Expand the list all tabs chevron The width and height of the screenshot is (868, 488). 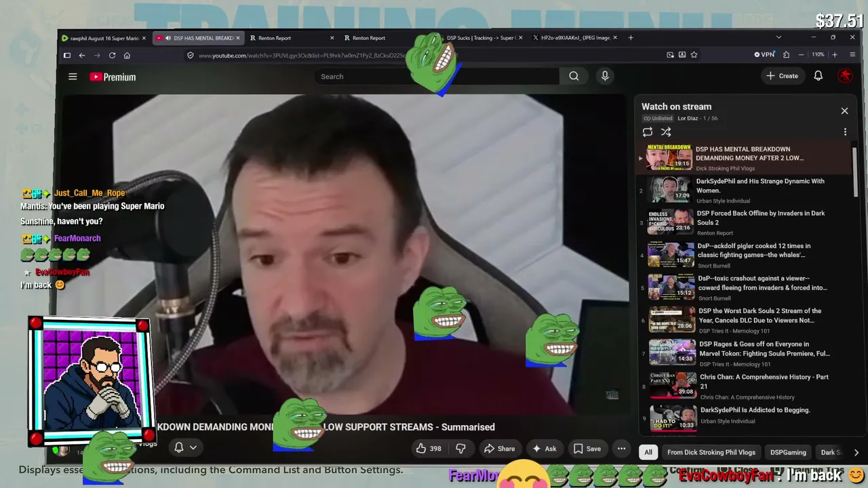coord(778,37)
